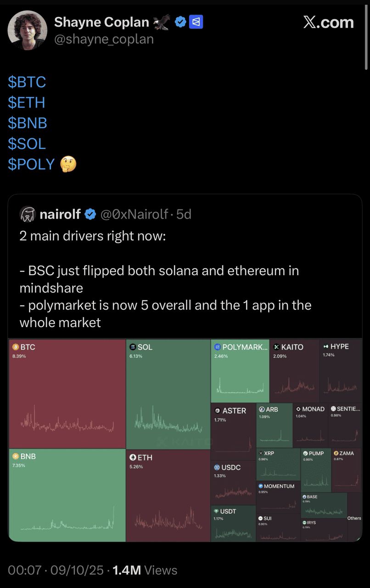Click nairolf's verified checkmark badge
The width and height of the screenshot is (370, 588).
coord(90,214)
